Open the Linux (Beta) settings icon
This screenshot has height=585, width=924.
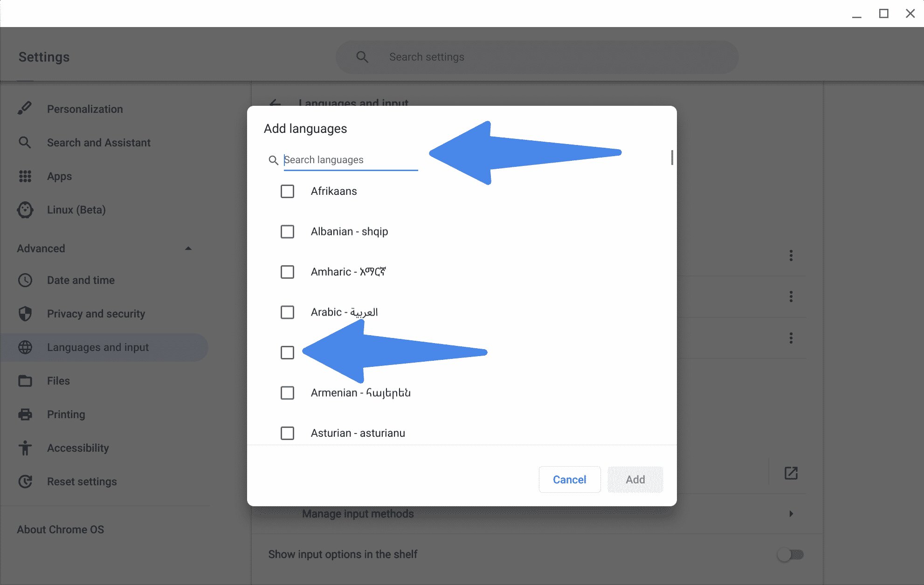[x=25, y=209]
